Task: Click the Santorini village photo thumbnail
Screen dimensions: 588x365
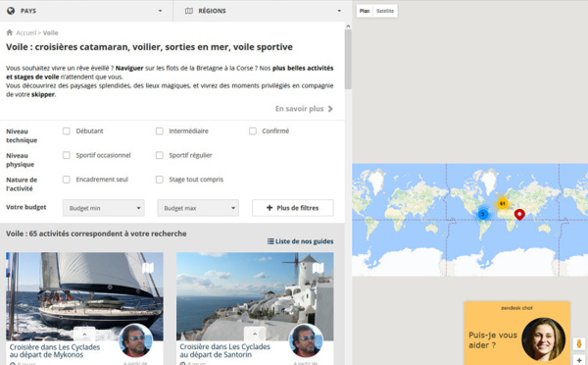Action: (255, 296)
